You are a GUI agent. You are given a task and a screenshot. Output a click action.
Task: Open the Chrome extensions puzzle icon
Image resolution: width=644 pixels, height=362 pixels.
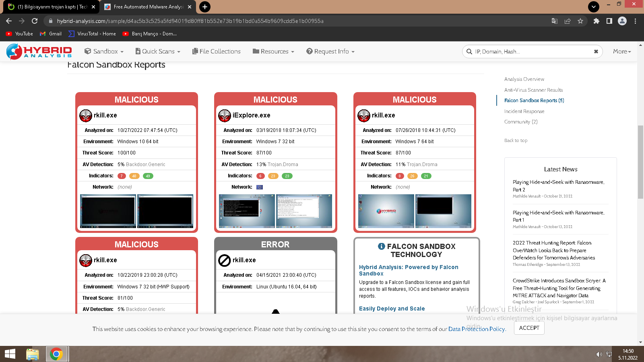click(x=597, y=21)
